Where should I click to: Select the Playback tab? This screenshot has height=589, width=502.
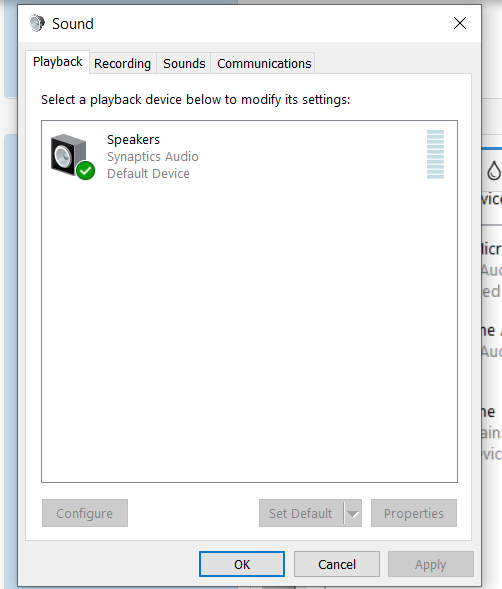tap(57, 62)
